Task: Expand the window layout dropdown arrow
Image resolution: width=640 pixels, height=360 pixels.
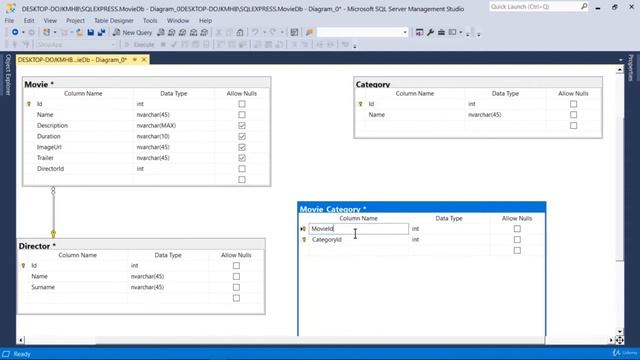Action: [x=460, y=32]
